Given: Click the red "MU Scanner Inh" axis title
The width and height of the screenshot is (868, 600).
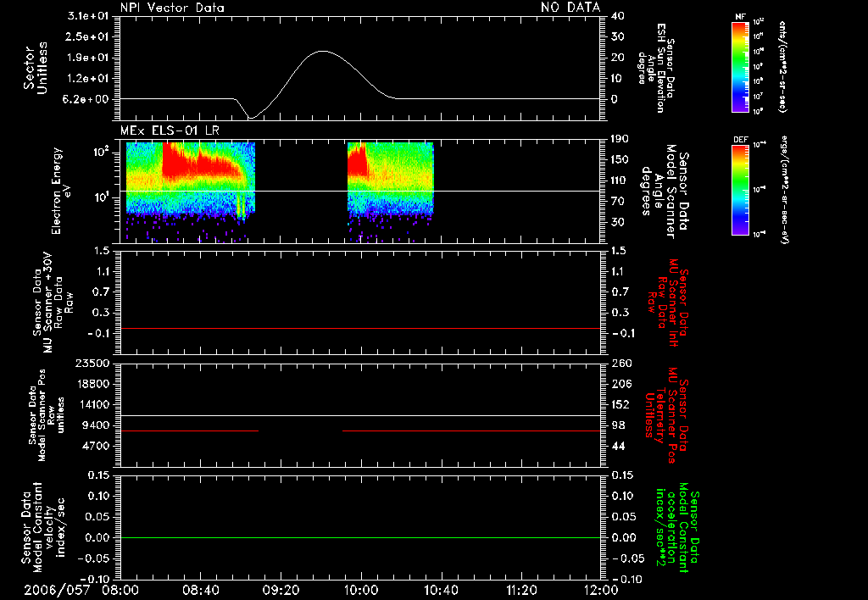Looking at the screenshot, I should coord(668,303).
